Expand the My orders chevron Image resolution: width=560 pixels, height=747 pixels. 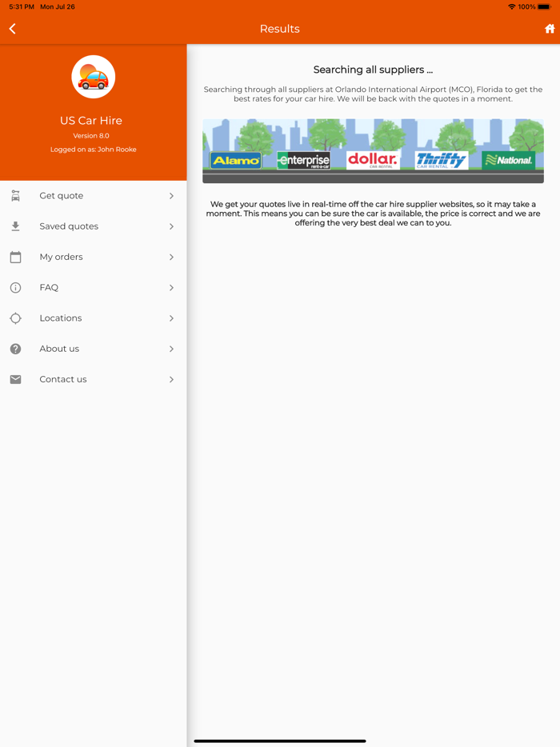(171, 257)
